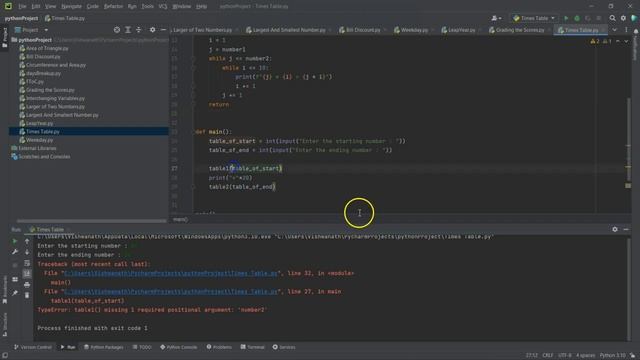Open TODO tool window
The image size is (640, 360).
(x=142, y=347)
